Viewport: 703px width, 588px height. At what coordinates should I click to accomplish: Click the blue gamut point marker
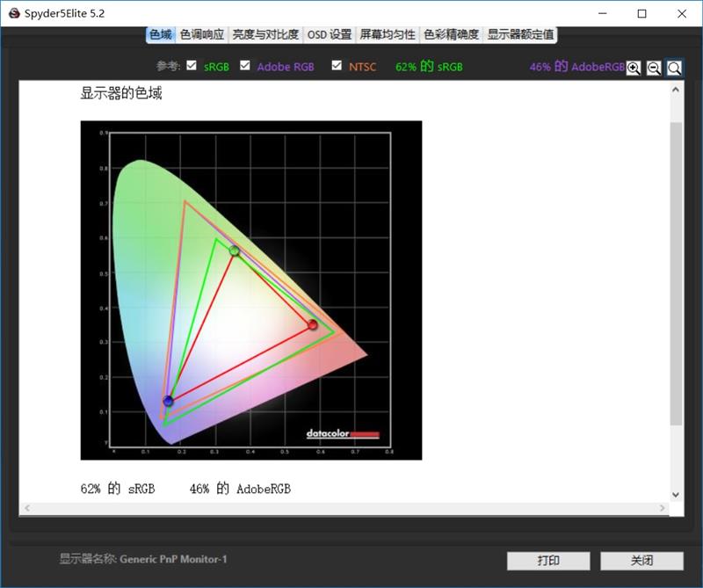pos(167,400)
